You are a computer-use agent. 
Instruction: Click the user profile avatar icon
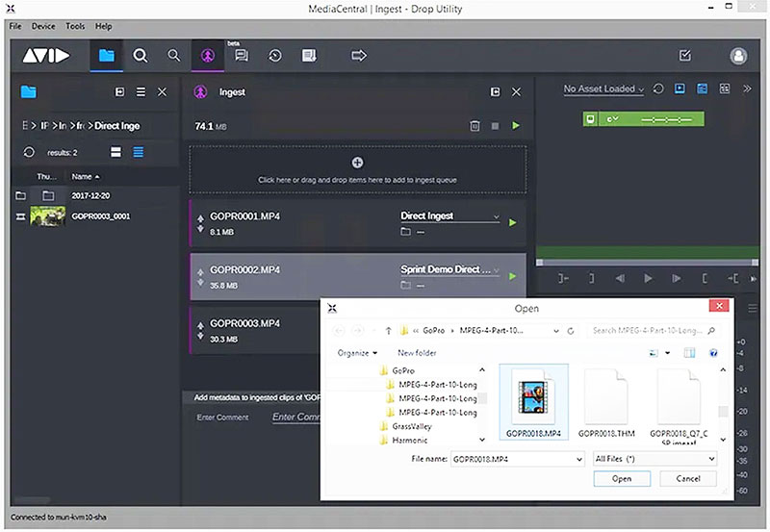click(x=738, y=56)
